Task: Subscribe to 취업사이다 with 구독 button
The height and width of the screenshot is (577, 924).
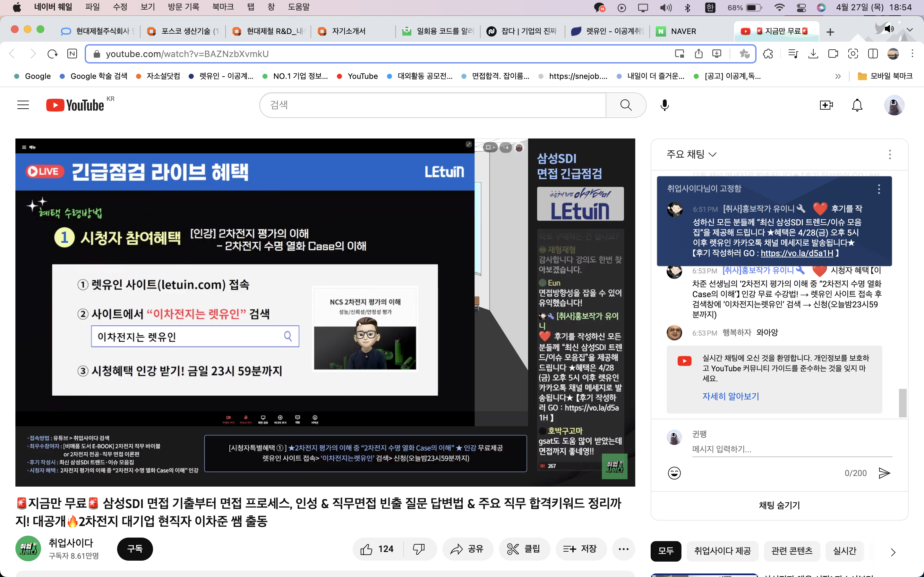Action: 135,549
